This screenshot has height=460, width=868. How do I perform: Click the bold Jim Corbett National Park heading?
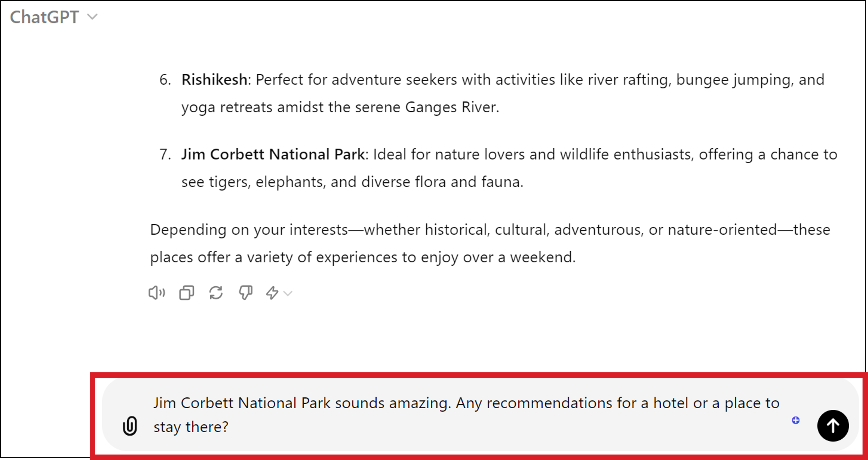(x=273, y=154)
